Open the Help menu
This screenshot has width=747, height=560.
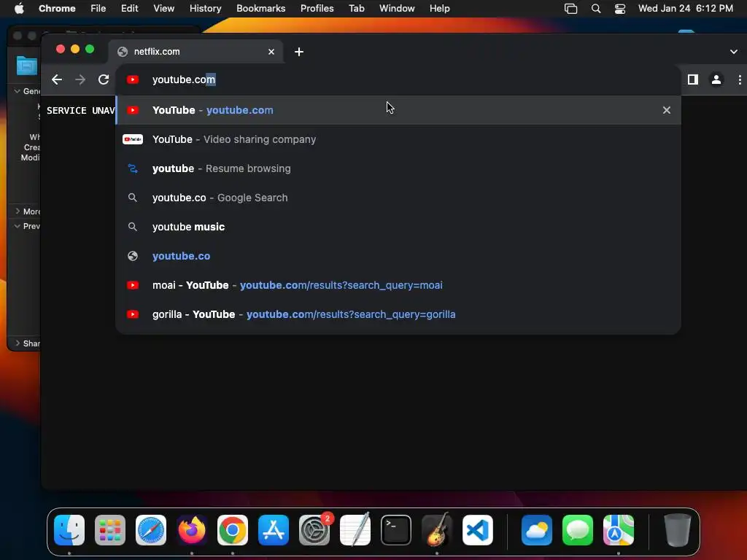[x=439, y=8]
